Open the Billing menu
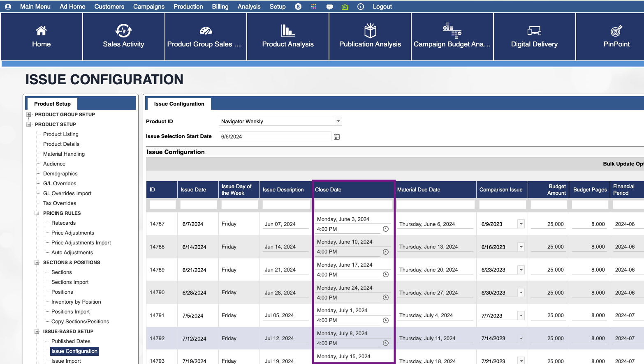Viewport: 644px width, 364px height. pos(220,7)
